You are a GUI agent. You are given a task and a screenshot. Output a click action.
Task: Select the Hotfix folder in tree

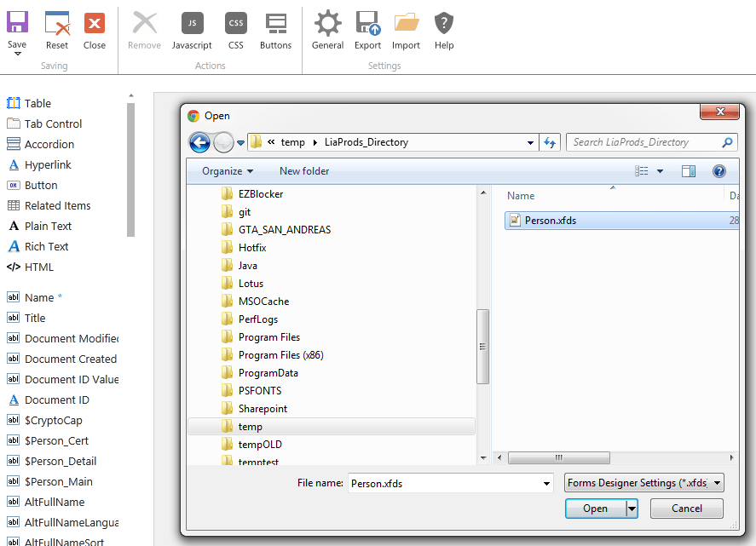244,248
